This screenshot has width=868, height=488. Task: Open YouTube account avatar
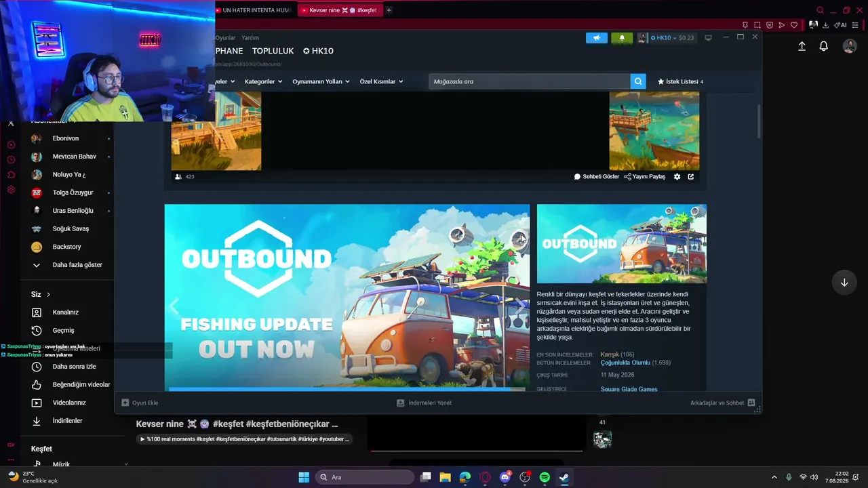850,46
